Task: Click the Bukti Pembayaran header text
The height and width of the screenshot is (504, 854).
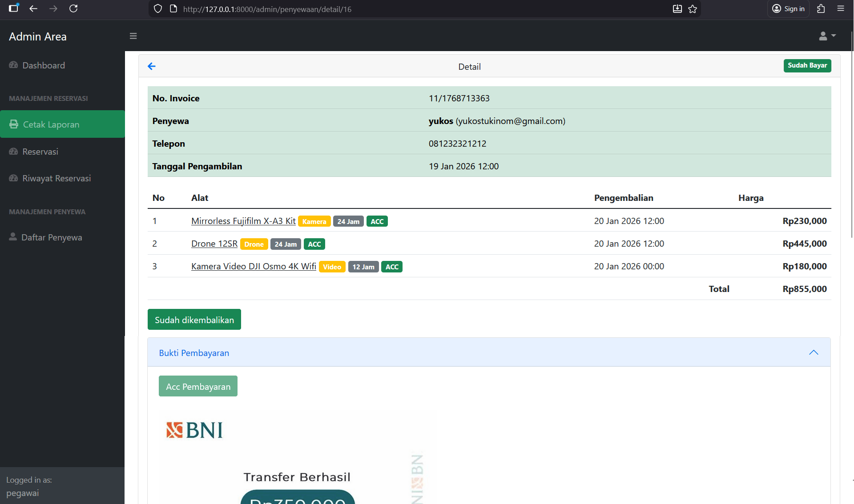Action: pyautogui.click(x=194, y=353)
